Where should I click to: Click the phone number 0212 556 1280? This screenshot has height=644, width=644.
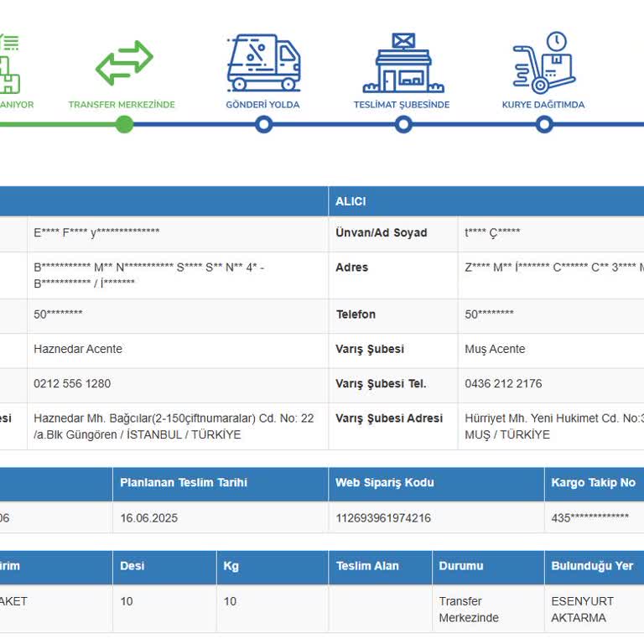click(72, 383)
